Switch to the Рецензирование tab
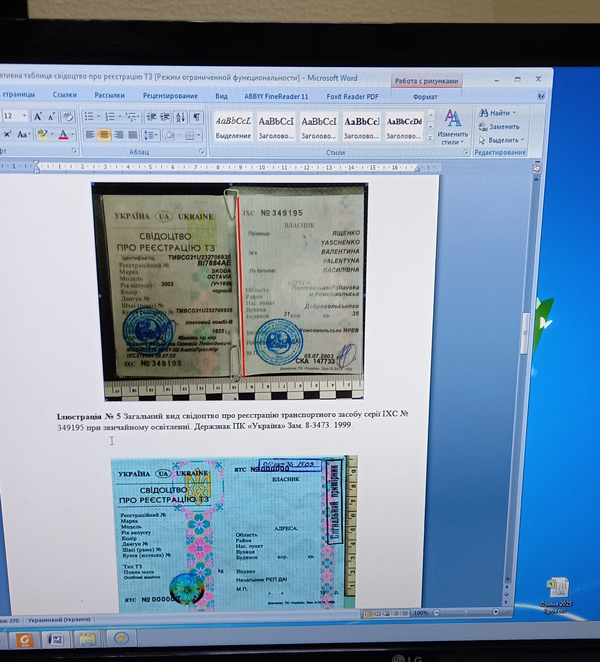Viewport: 600px width, 662px height. coord(170,96)
